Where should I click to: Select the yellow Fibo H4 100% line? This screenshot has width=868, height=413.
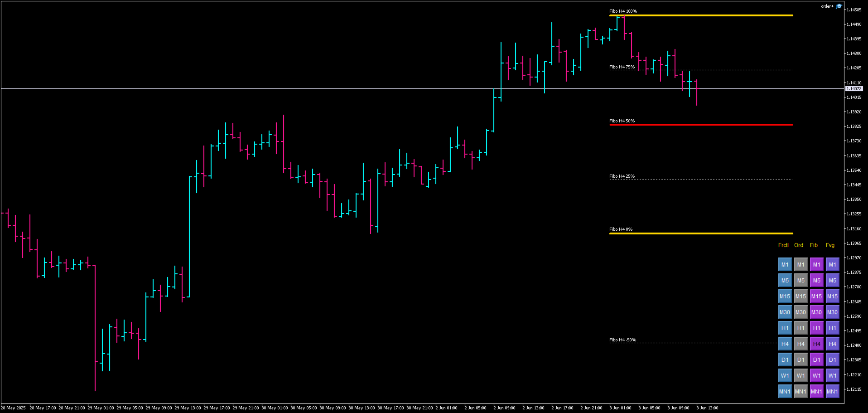[701, 15]
